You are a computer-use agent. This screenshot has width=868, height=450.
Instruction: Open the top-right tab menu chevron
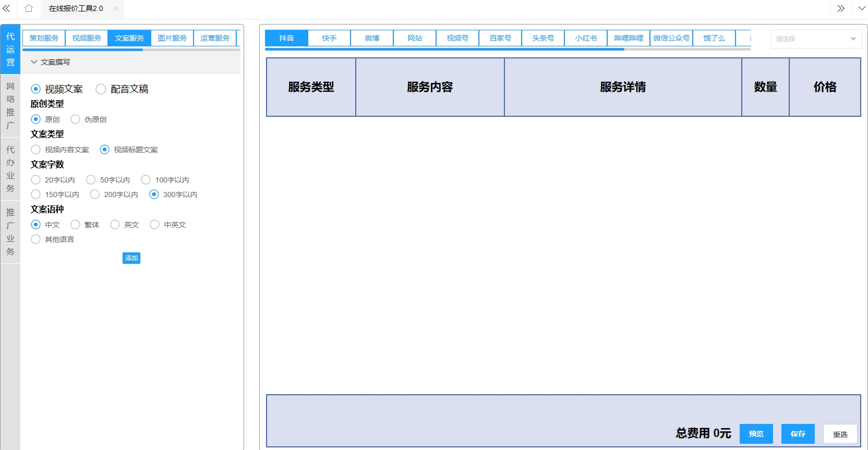[862, 8]
